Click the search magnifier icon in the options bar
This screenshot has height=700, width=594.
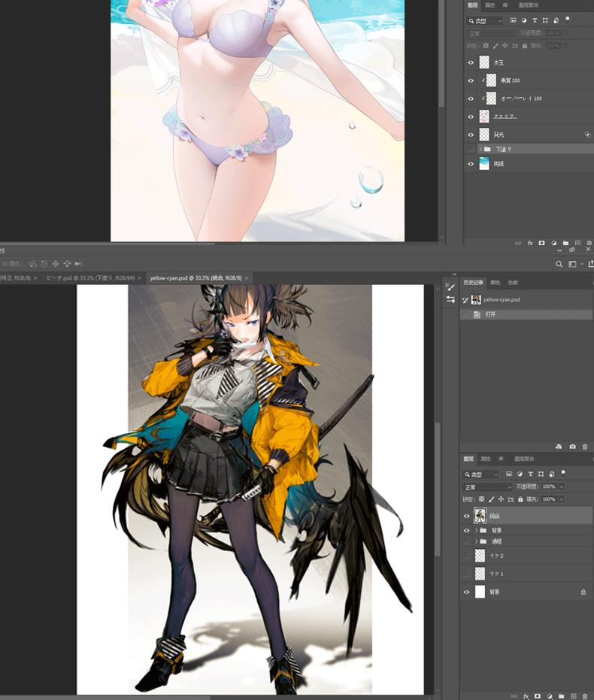559,264
